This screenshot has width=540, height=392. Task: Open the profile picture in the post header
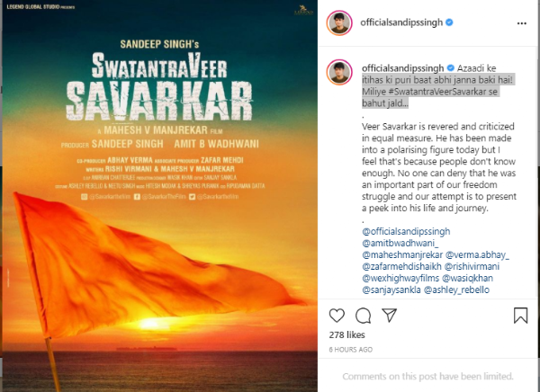click(339, 23)
